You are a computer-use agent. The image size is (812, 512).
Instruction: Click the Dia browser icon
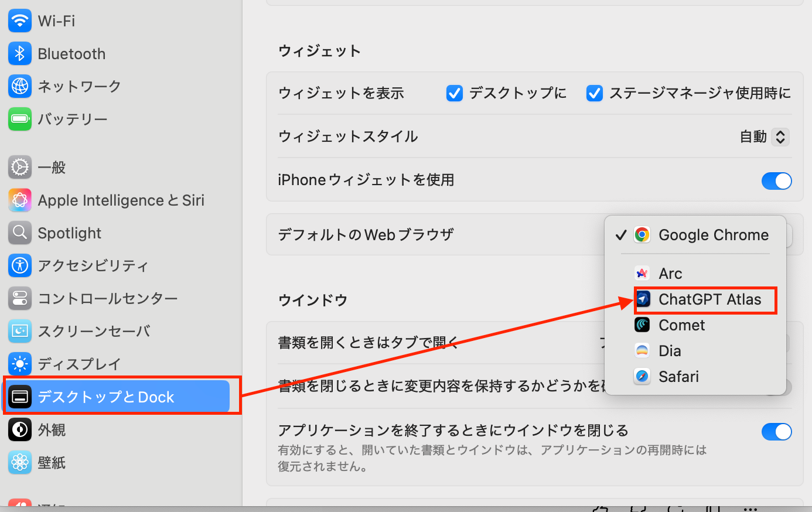click(642, 351)
